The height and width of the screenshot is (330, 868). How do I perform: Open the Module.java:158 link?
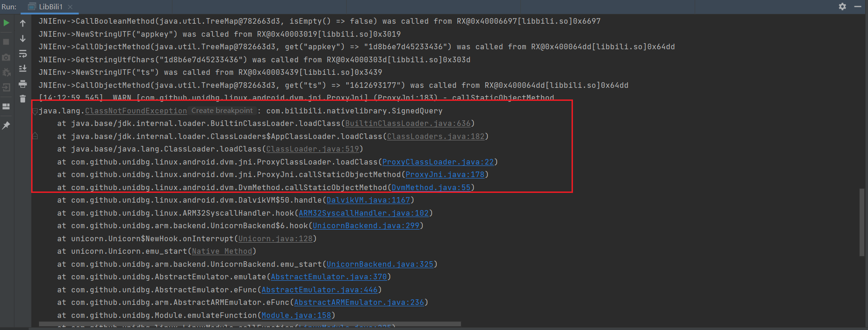click(x=296, y=315)
